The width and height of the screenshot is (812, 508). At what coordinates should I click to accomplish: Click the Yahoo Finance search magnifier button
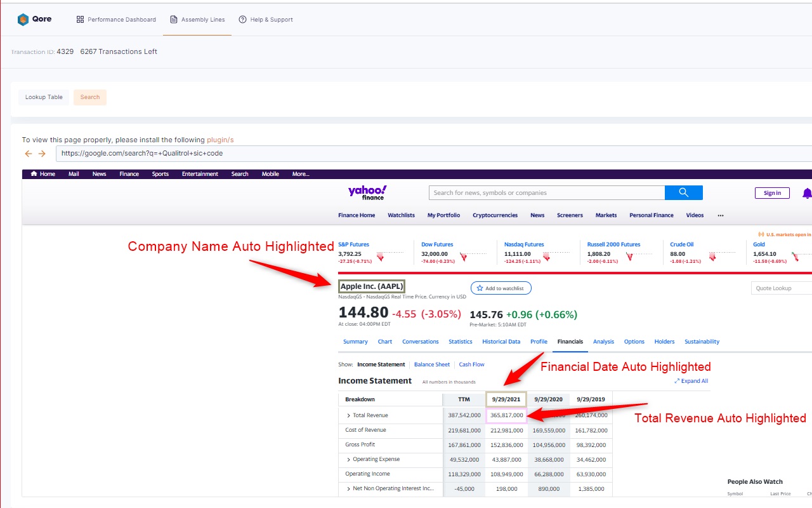[683, 192]
